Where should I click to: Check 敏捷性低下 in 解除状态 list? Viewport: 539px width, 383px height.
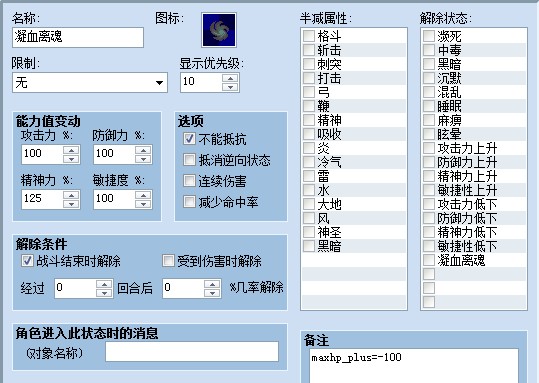pyautogui.click(x=429, y=246)
